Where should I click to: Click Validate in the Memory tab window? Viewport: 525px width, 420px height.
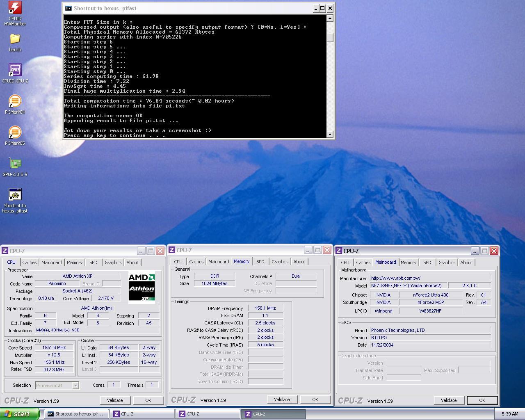pos(282,399)
